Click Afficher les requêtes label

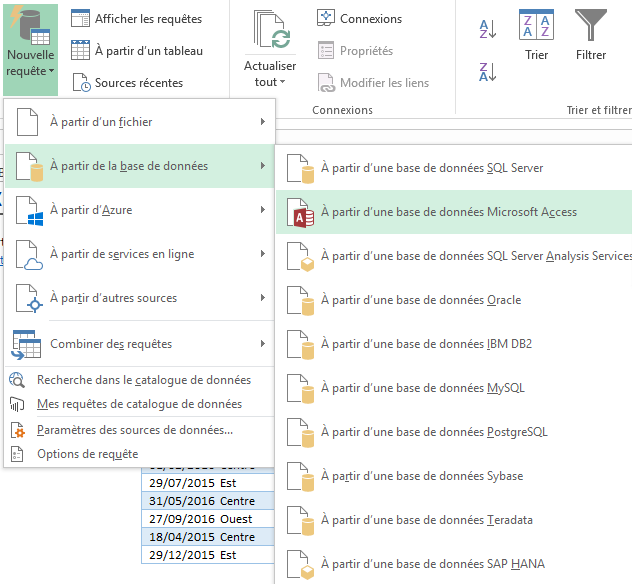click(x=148, y=19)
